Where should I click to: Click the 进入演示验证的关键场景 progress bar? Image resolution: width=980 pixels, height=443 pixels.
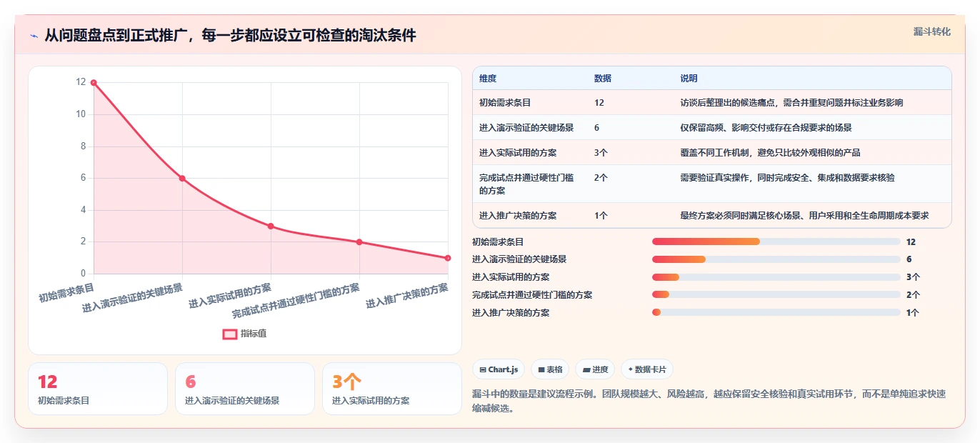coord(776,259)
